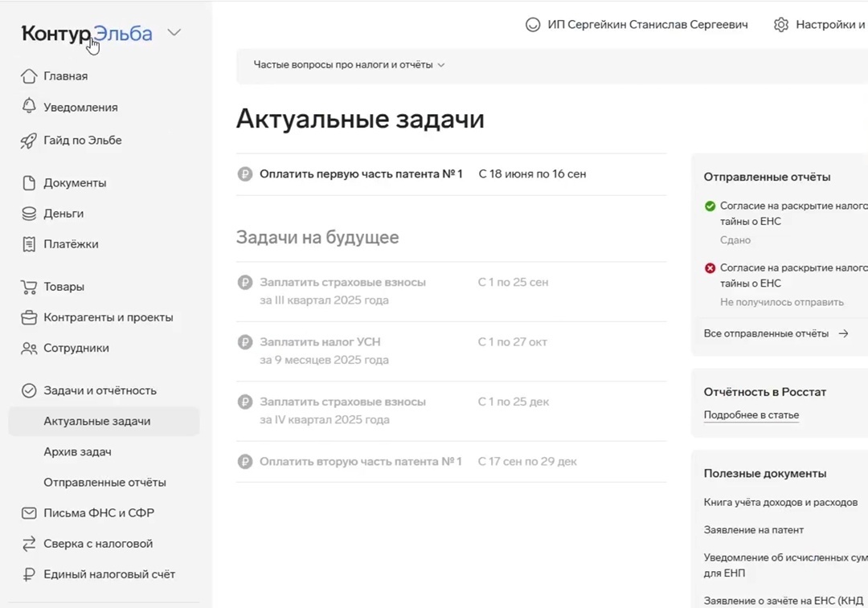
Task: Click ИП Сергейкин Станислав Сергеевич account name
Action: [x=648, y=24]
